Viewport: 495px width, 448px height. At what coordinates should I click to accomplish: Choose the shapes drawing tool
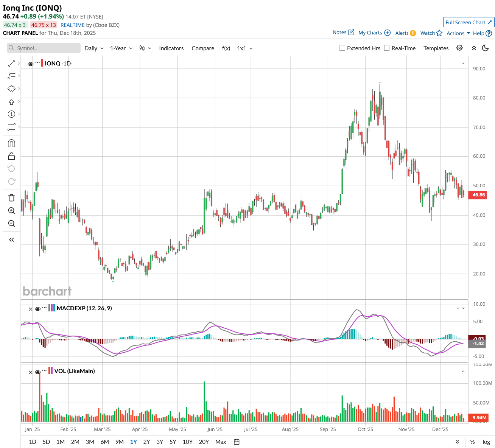(x=11, y=89)
